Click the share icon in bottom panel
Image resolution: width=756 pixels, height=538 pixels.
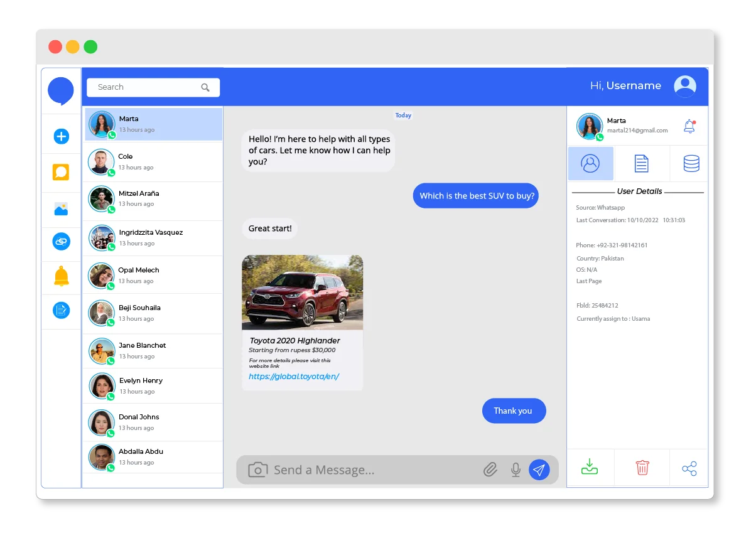pyautogui.click(x=689, y=468)
